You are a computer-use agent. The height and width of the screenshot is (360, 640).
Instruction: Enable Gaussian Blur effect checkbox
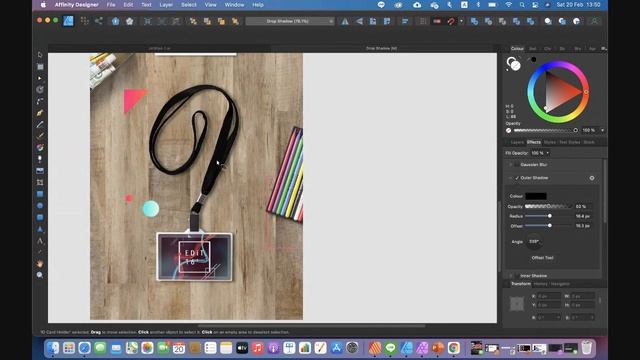click(x=517, y=165)
